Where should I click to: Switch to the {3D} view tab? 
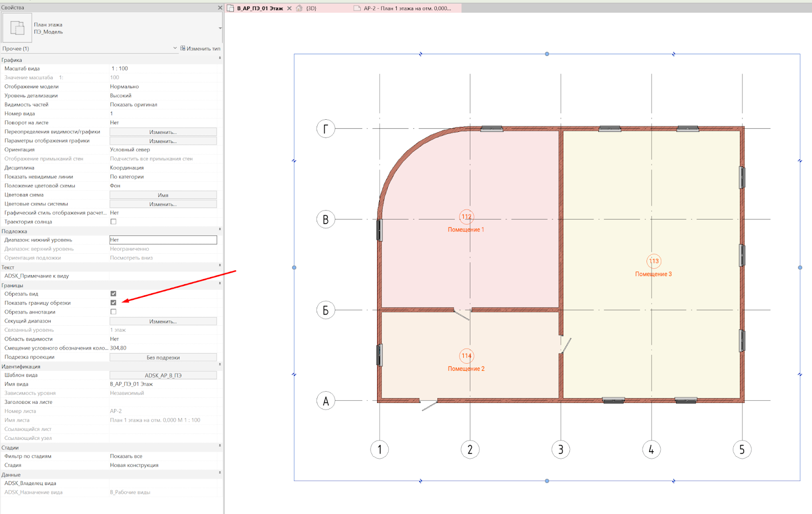click(311, 9)
